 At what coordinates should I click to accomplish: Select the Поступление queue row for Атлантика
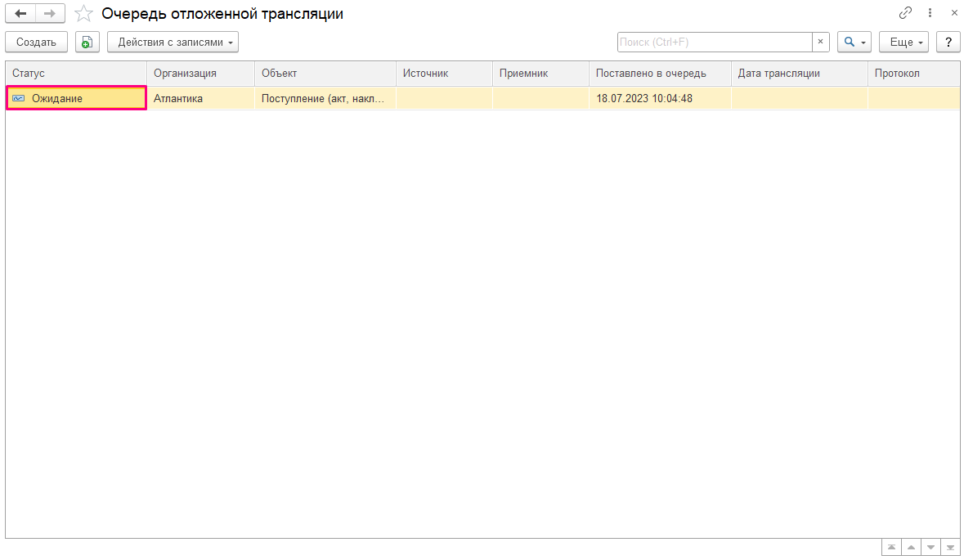pyautogui.click(x=323, y=98)
